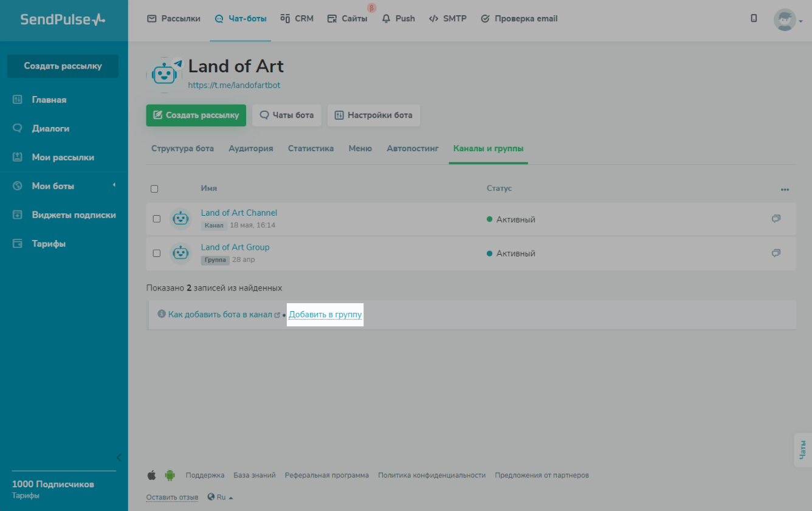This screenshot has width=812, height=511.
Task: Switch to the Автопостинг tab
Action: click(413, 148)
